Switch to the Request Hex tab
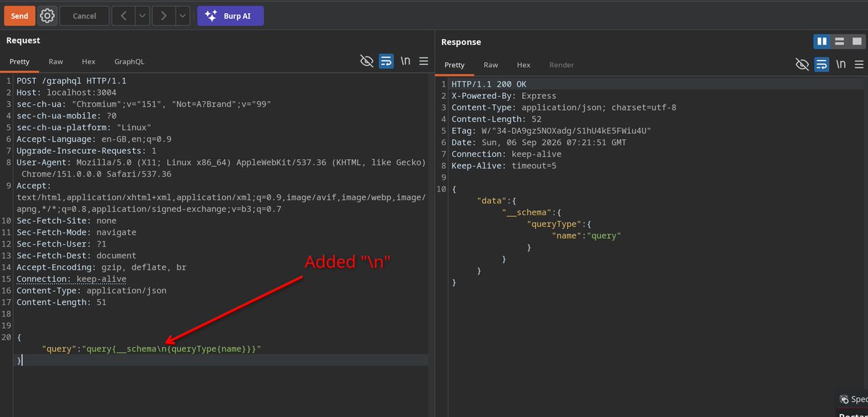 (x=88, y=62)
